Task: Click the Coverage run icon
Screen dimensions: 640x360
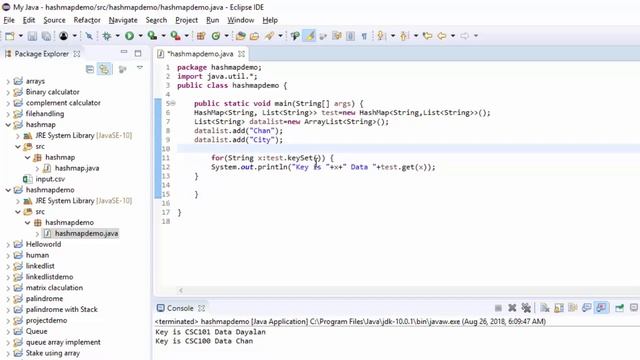Action: [152, 36]
